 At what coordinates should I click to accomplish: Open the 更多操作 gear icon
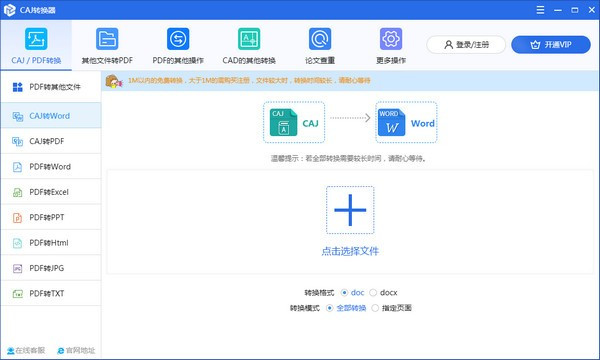391,39
